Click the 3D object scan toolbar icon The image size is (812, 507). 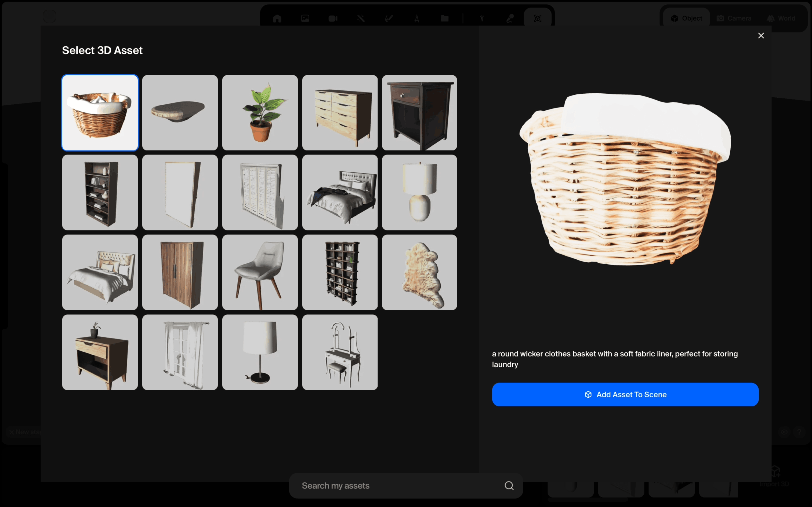[538, 19]
